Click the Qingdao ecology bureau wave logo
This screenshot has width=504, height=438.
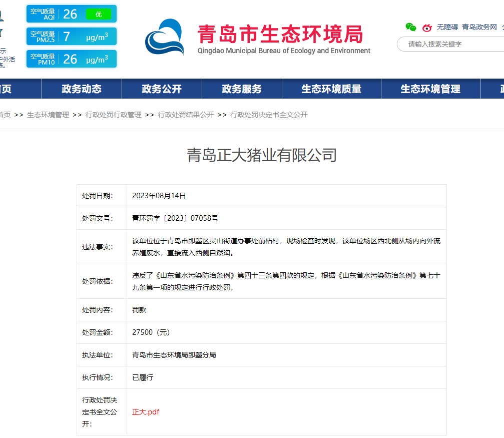[x=164, y=37]
